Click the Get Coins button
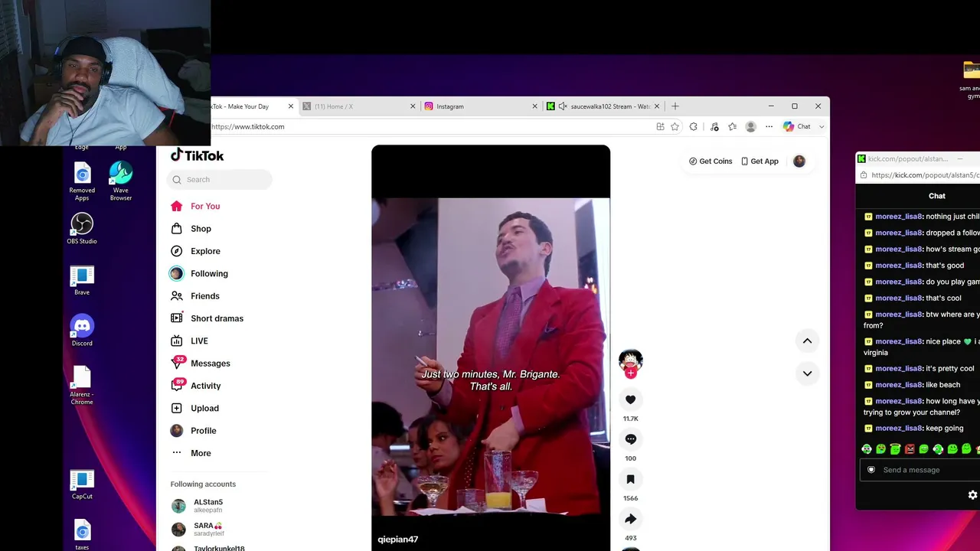The height and width of the screenshot is (551, 980). (710, 161)
